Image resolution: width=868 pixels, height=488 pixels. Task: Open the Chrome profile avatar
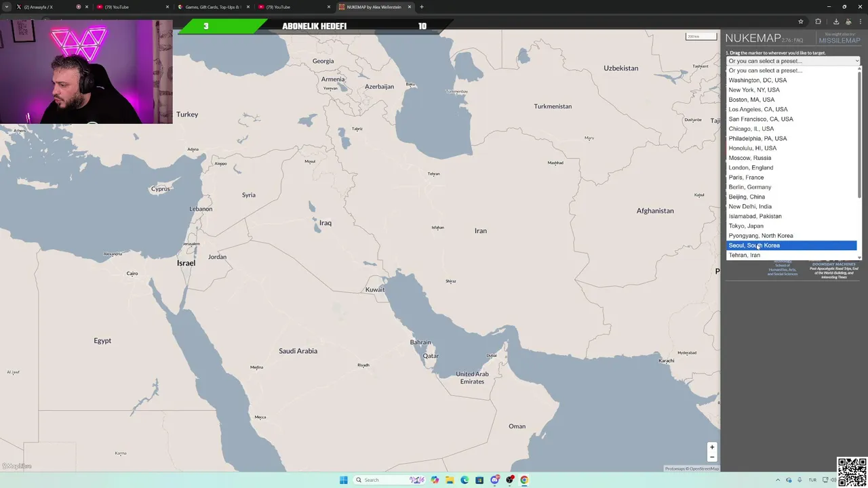coord(848,22)
